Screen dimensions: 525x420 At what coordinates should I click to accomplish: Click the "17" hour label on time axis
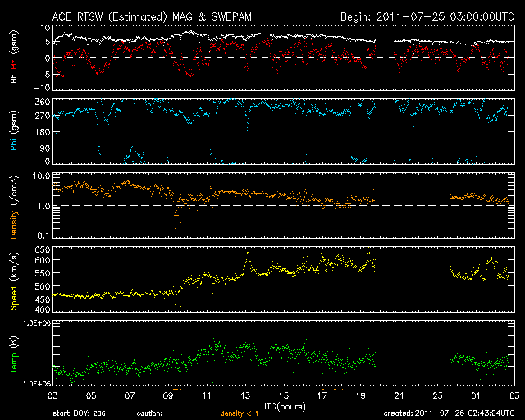pos(322,395)
